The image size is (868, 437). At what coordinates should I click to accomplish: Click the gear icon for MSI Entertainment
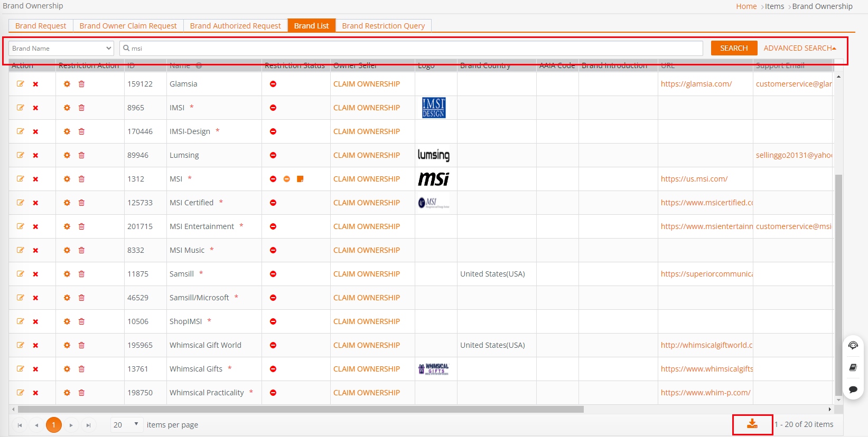coord(67,226)
